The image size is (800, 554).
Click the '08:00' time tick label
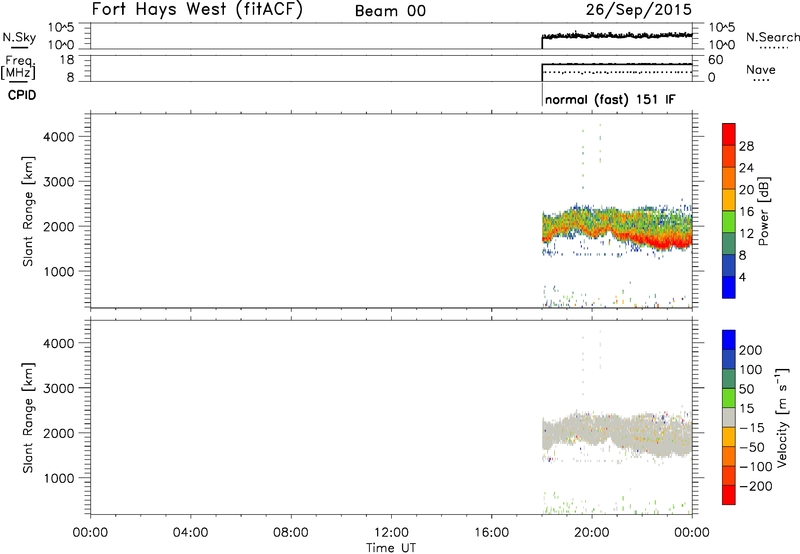(291, 533)
